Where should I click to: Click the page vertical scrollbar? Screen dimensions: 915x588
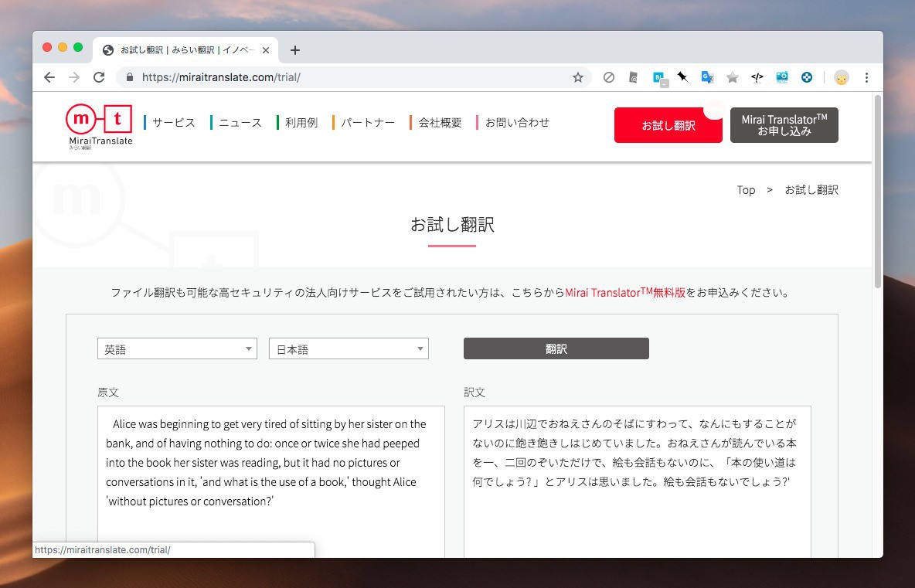pos(877,192)
